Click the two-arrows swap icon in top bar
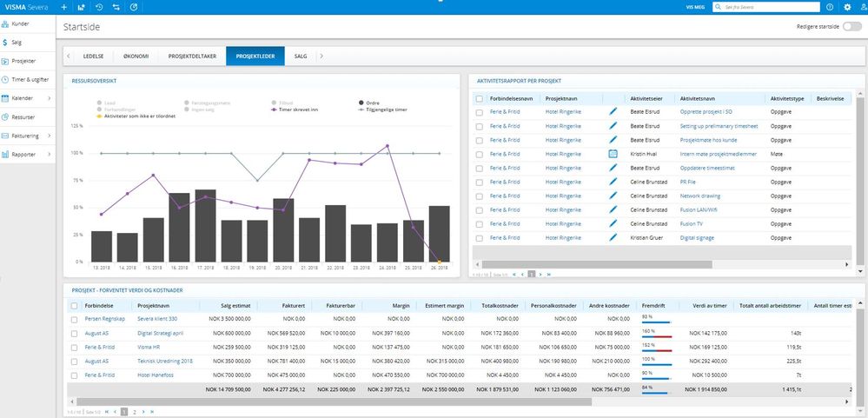 click(x=116, y=7)
